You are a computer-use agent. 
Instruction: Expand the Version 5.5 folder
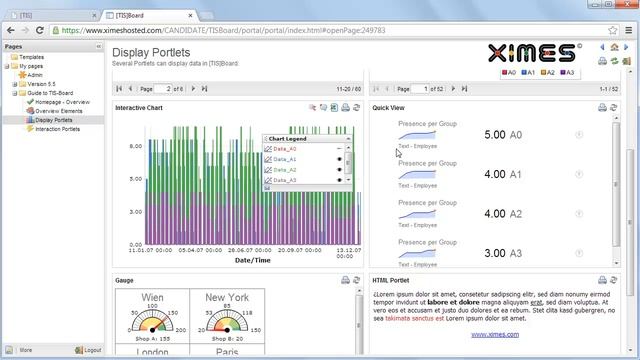[15, 84]
